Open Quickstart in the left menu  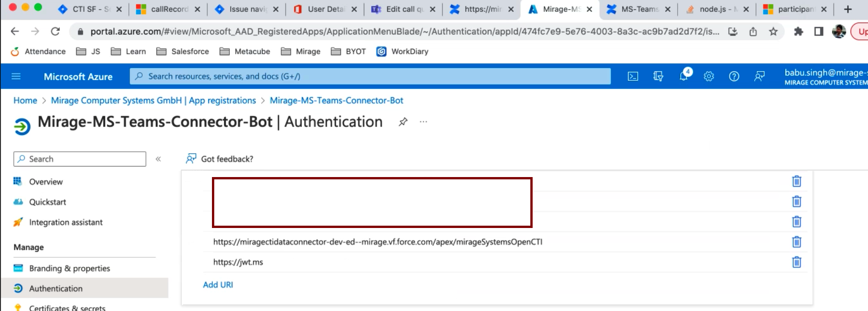pos(47,202)
